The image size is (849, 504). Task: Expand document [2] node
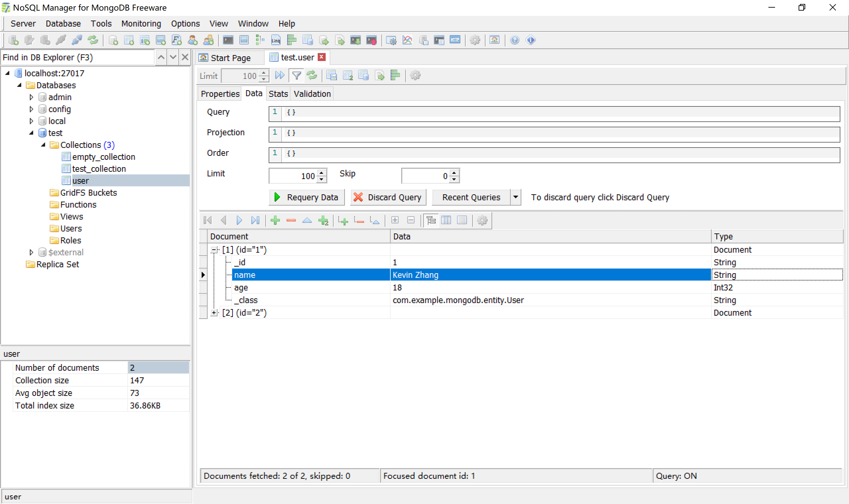214,313
